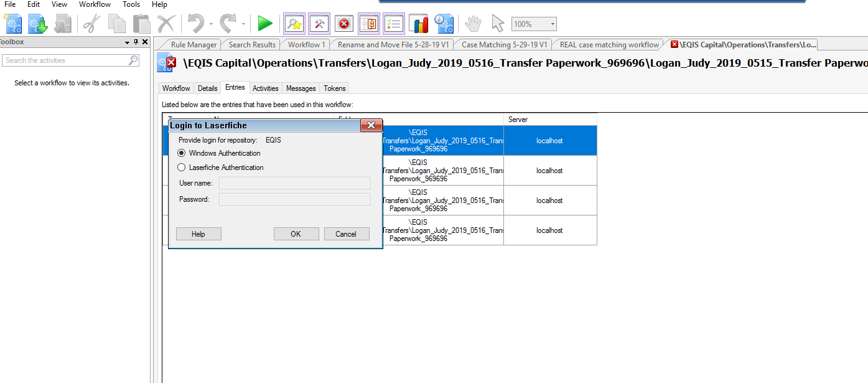Click the publish workflow green-arrow icon
This screenshot has width=868, height=383.
[38, 24]
